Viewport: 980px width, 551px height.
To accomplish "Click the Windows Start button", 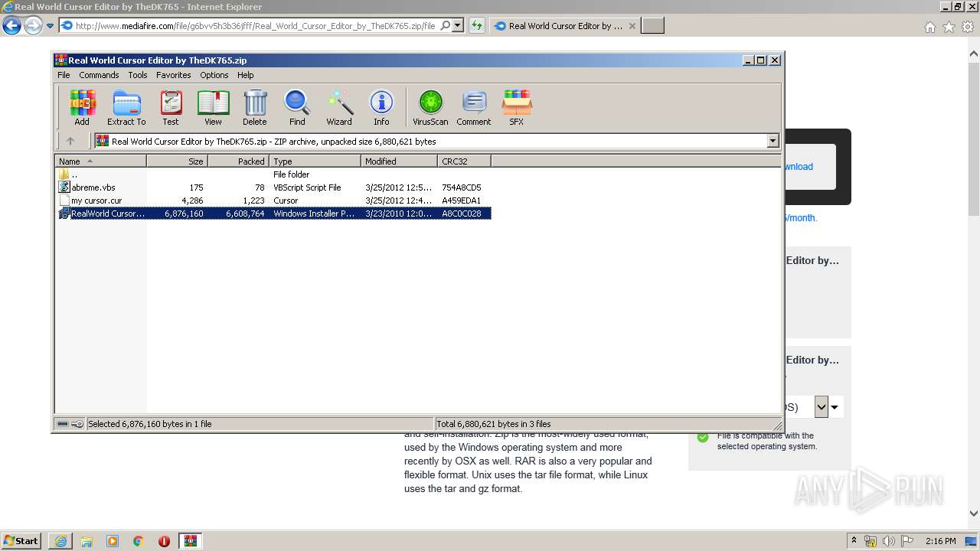I will click(21, 541).
